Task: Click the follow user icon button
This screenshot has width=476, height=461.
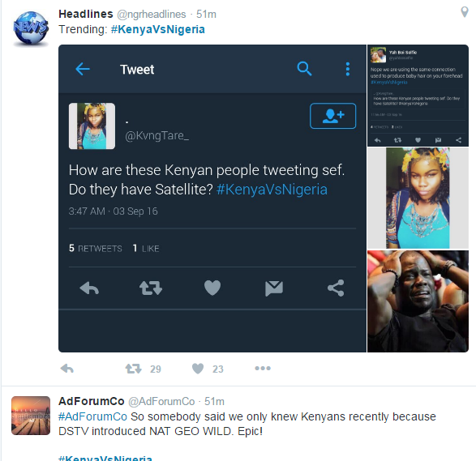Action: click(x=332, y=116)
